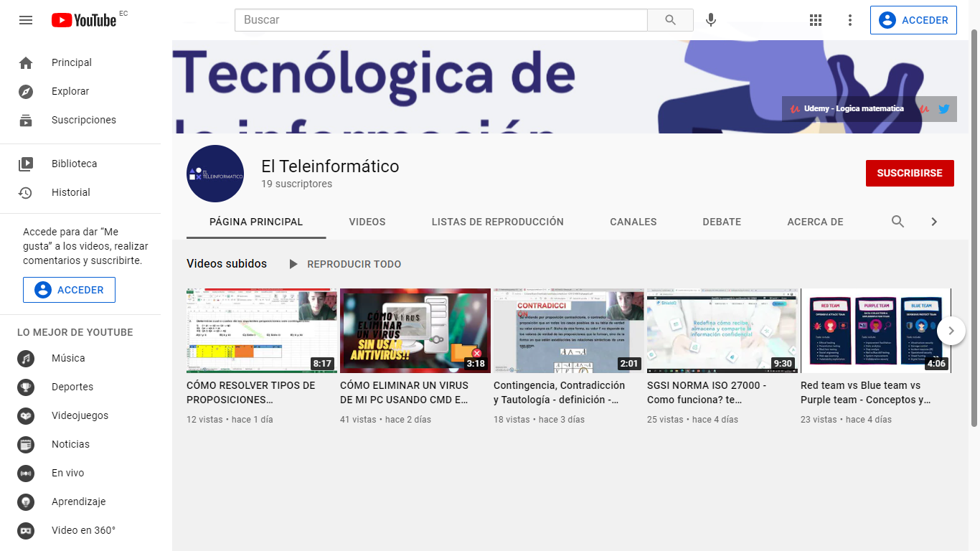Open Listas de reproducción tab
The image size is (980, 551).
point(498,222)
